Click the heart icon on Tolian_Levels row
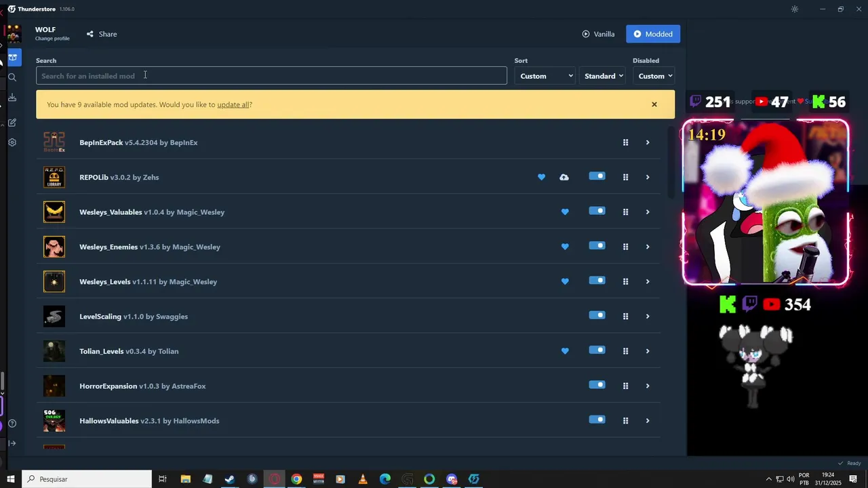This screenshot has width=868, height=488. 565,351
